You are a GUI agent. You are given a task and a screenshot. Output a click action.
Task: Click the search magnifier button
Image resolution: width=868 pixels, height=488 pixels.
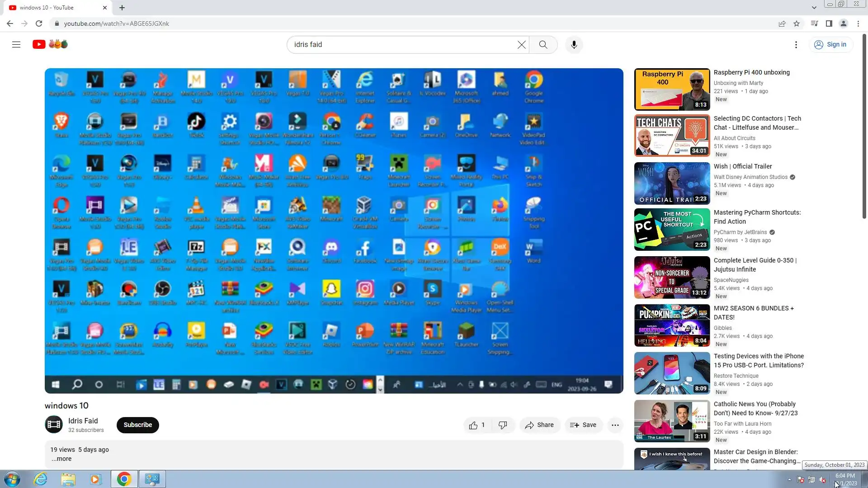pyautogui.click(x=543, y=45)
